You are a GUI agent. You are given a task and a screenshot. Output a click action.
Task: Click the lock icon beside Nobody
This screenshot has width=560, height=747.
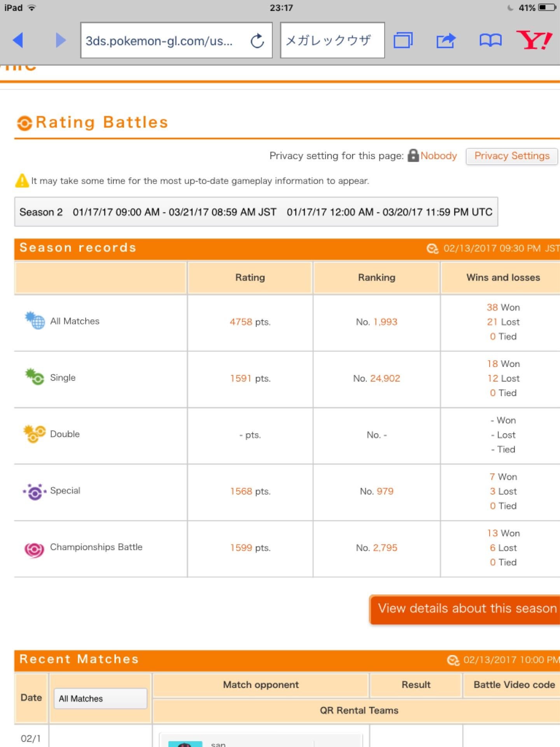coord(413,156)
